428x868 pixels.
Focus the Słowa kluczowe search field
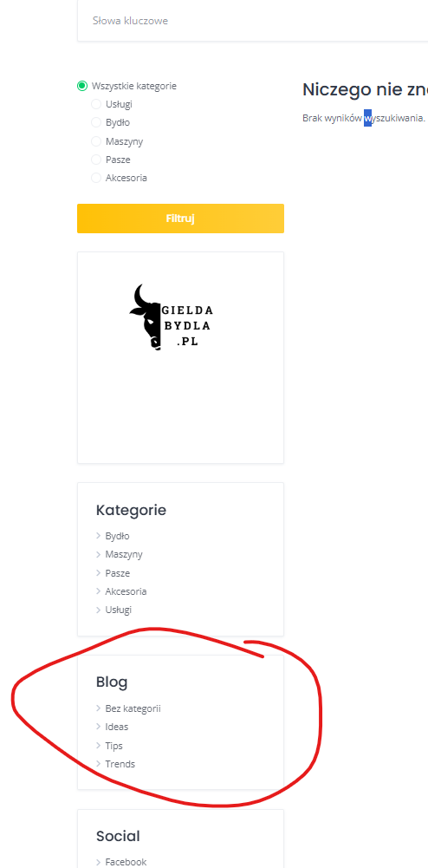(253, 21)
